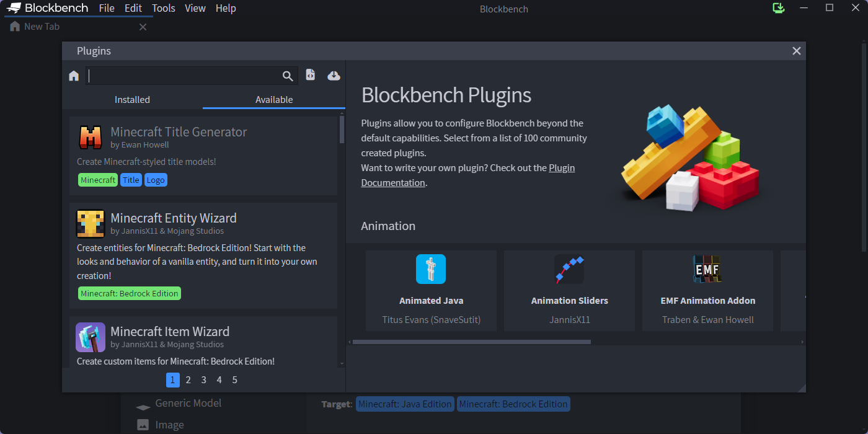
Task: Click the plugins home icon
Action: point(74,76)
